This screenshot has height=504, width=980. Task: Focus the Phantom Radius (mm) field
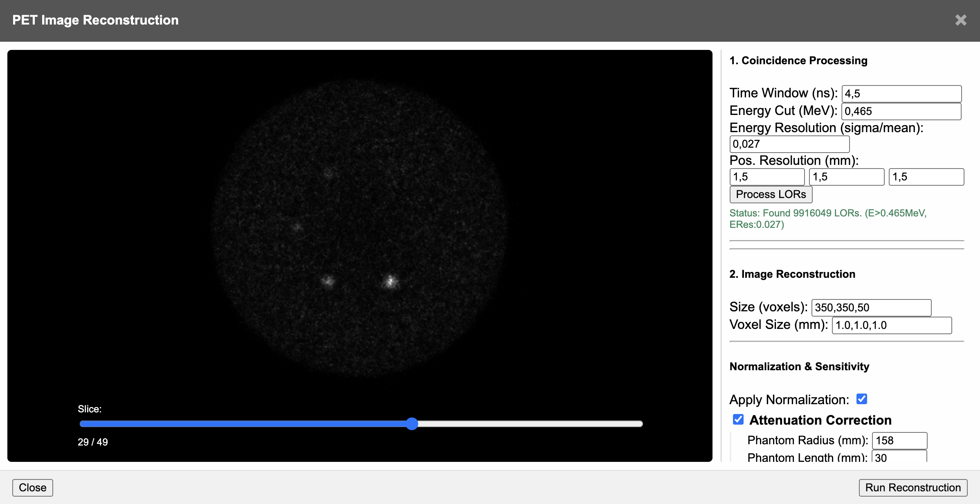tap(899, 441)
